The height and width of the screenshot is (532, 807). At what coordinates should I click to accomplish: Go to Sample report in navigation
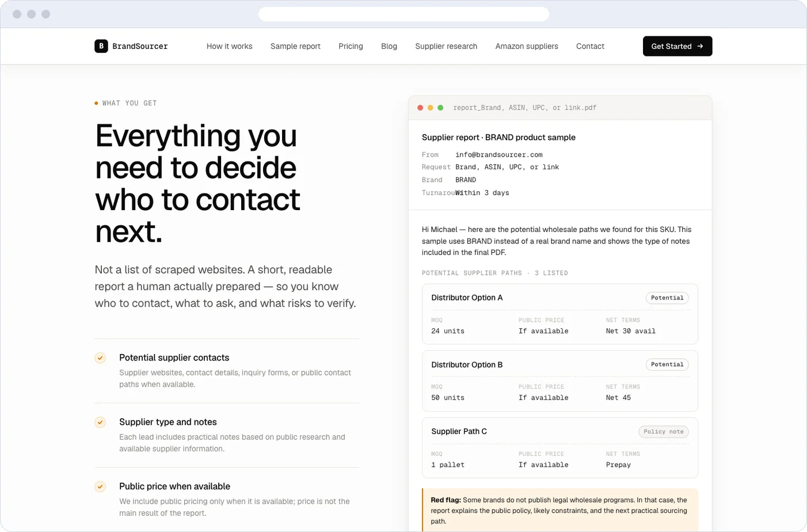point(295,46)
